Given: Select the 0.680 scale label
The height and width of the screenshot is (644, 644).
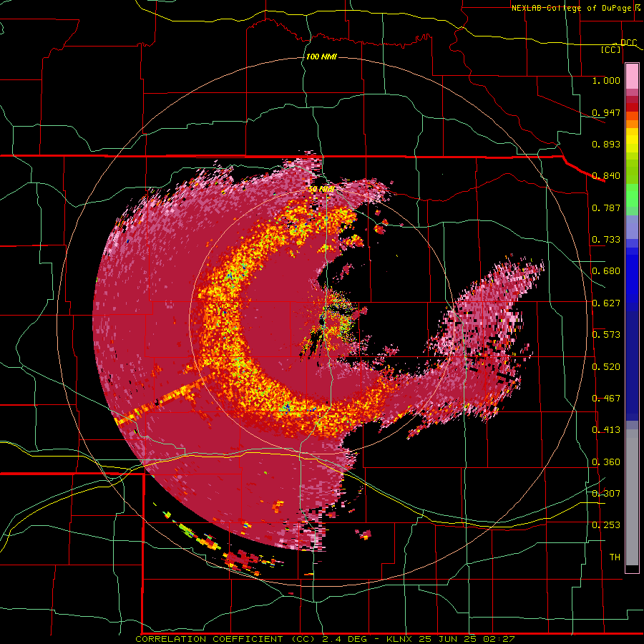Looking at the screenshot, I should click(x=606, y=271).
